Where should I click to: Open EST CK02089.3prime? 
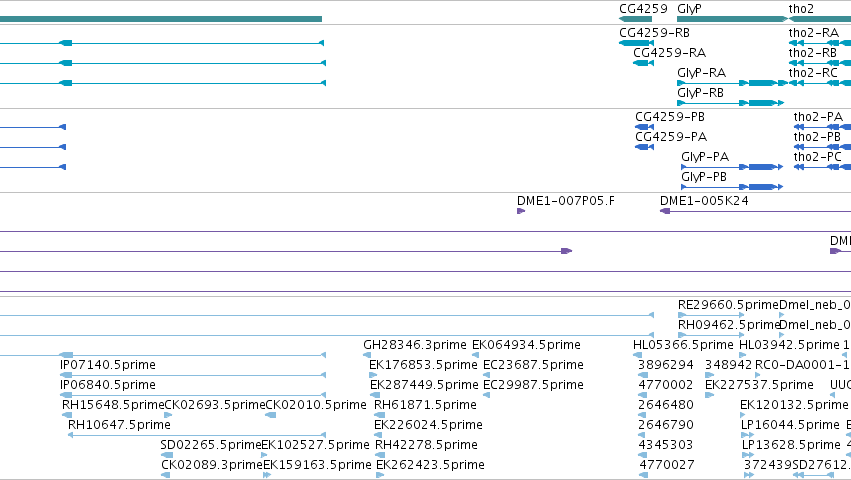pos(212,465)
